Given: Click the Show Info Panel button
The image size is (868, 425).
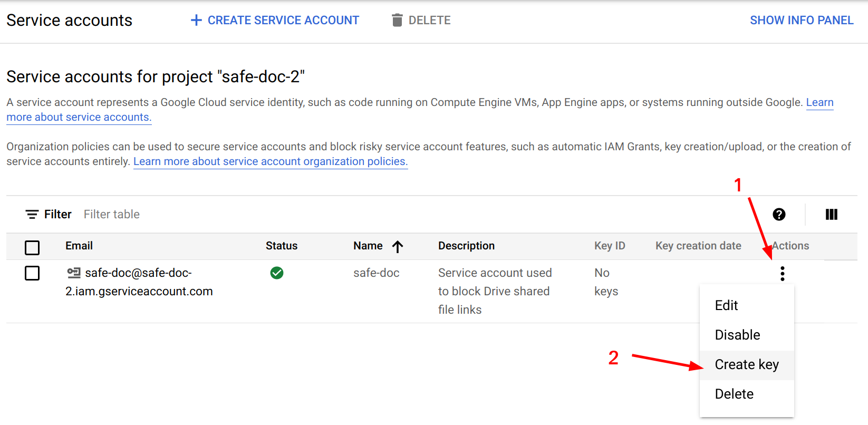Looking at the screenshot, I should tap(801, 21).
